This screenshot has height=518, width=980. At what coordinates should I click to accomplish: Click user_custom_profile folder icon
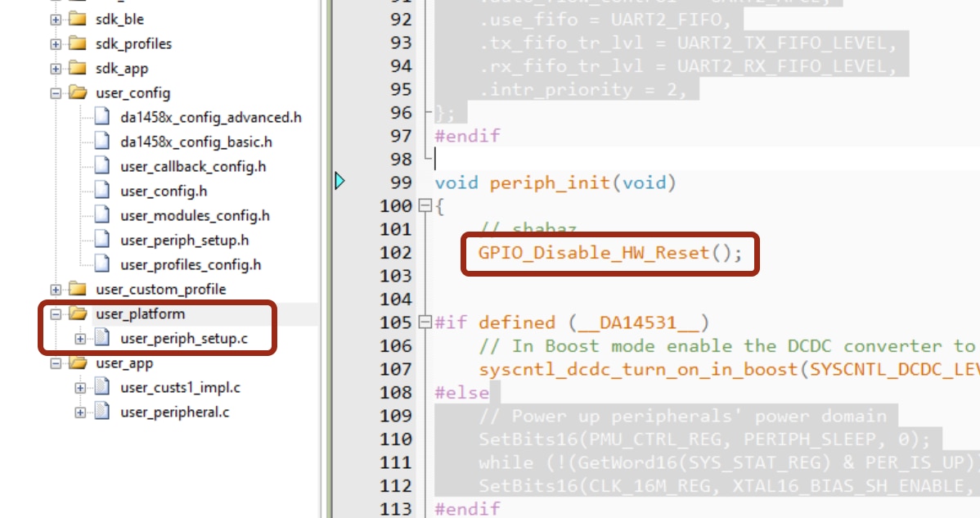tap(78, 289)
